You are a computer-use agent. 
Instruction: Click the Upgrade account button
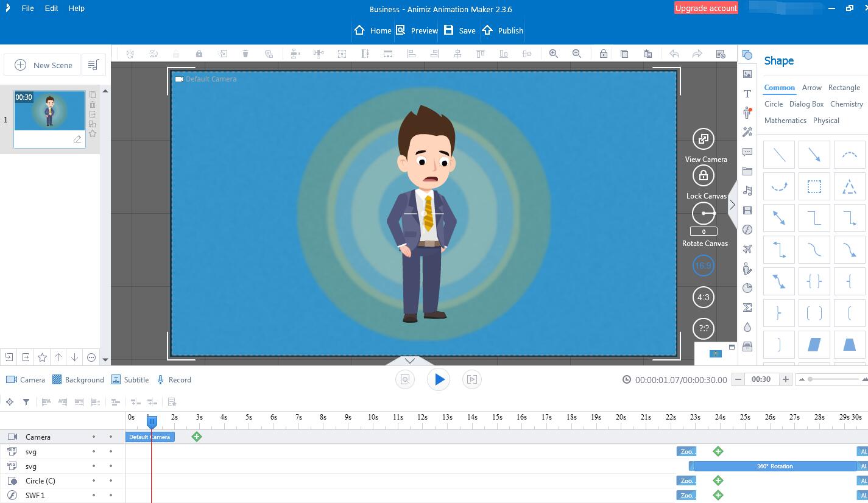tap(706, 8)
